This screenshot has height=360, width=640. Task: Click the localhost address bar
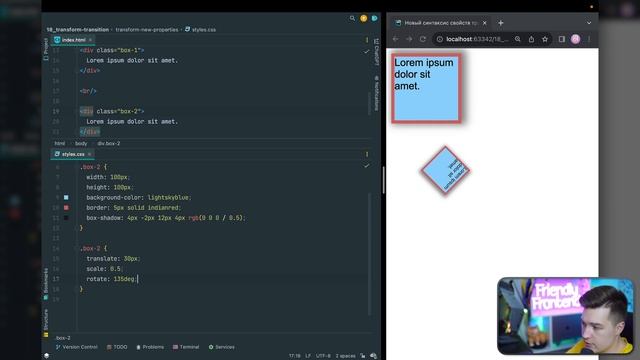pyautogui.click(x=477, y=39)
